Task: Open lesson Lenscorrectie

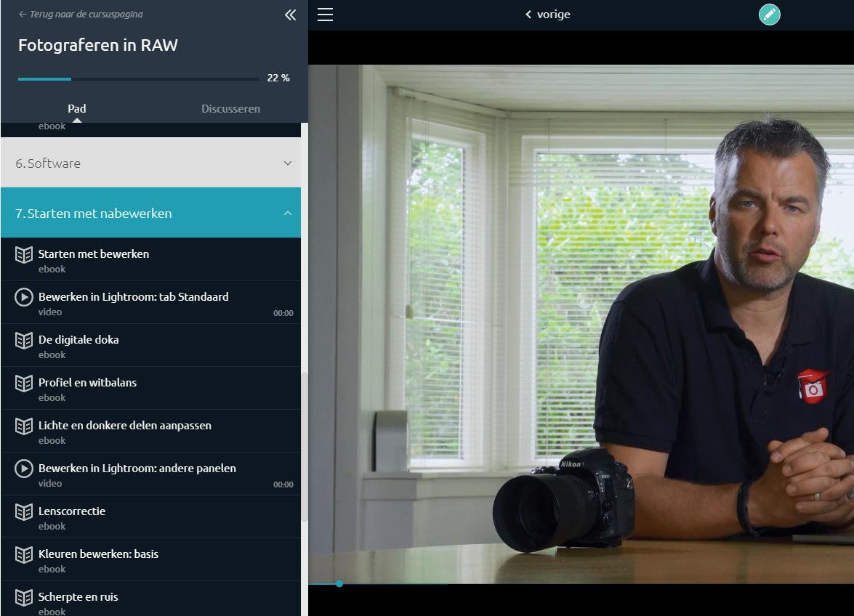Action: [151, 517]
